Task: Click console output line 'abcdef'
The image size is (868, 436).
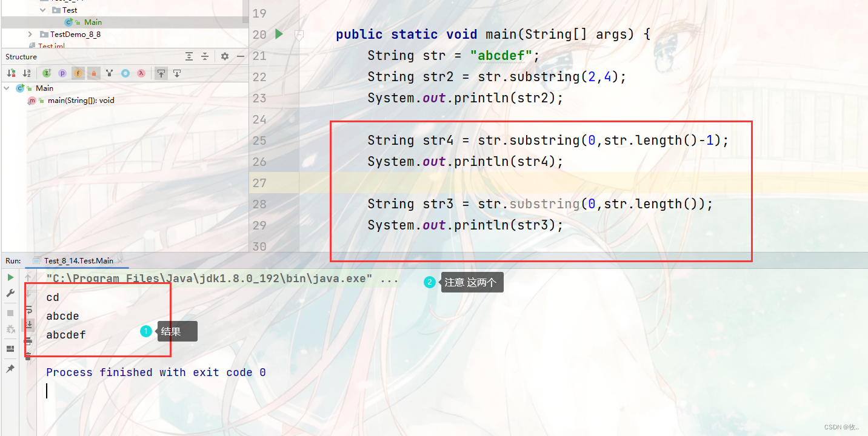Action: coord(66,335)
